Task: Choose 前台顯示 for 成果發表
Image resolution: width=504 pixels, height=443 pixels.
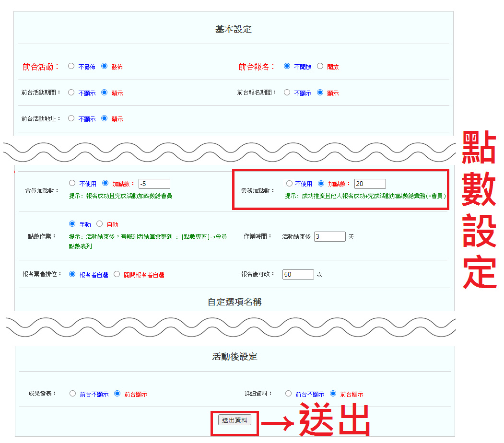Action: pos(117,394)
